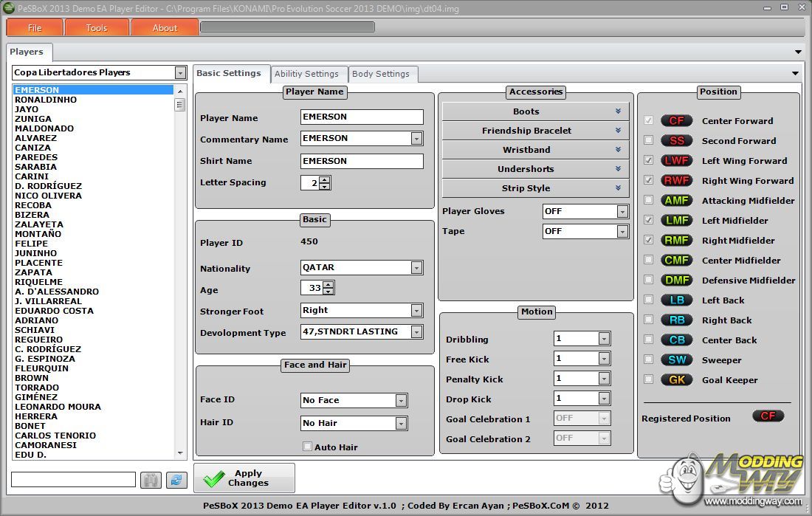This screenshot has height=516, width=812.
Task: Click the green DMF position badge
Action: tap(676, 281)
